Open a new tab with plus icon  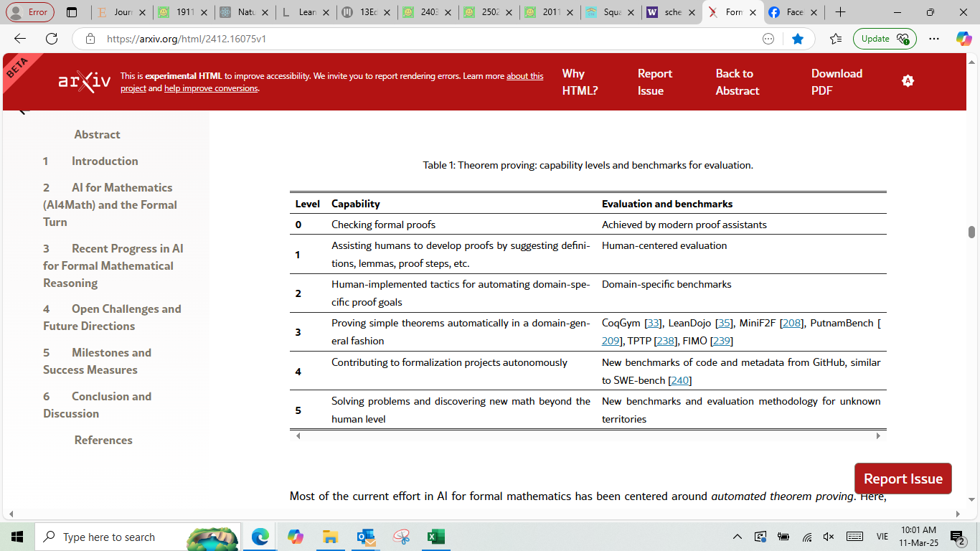[x=840, y=12]
